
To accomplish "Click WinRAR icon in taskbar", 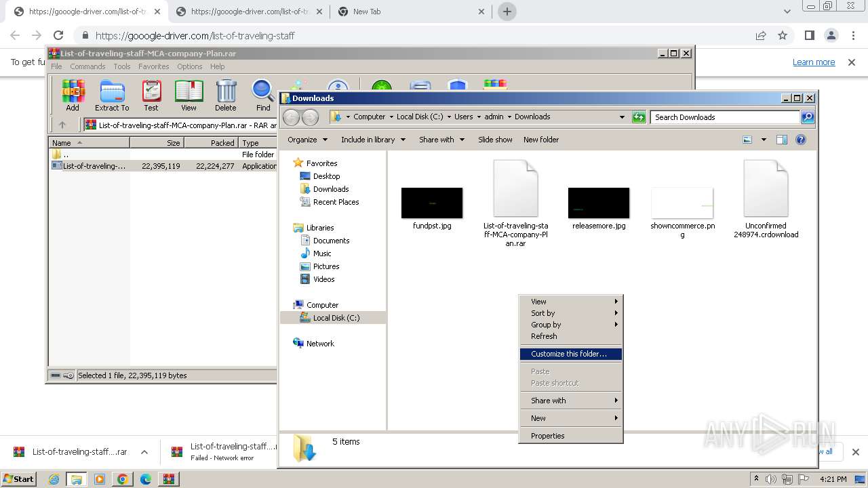I will click(168, 479).
